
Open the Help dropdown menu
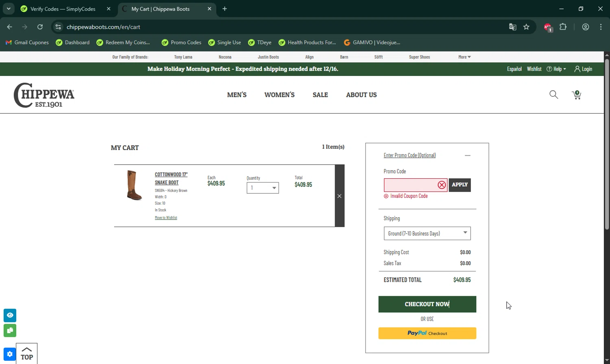pos(556,69)
